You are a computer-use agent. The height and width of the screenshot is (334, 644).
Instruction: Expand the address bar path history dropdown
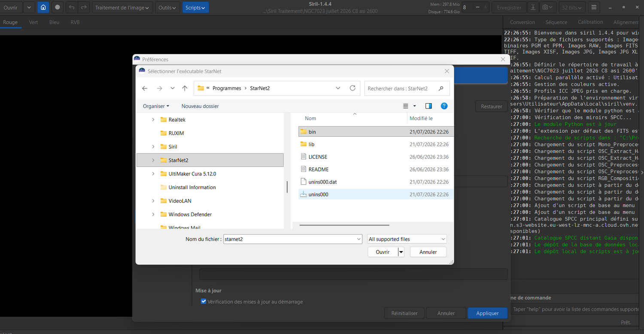(338, 88)
